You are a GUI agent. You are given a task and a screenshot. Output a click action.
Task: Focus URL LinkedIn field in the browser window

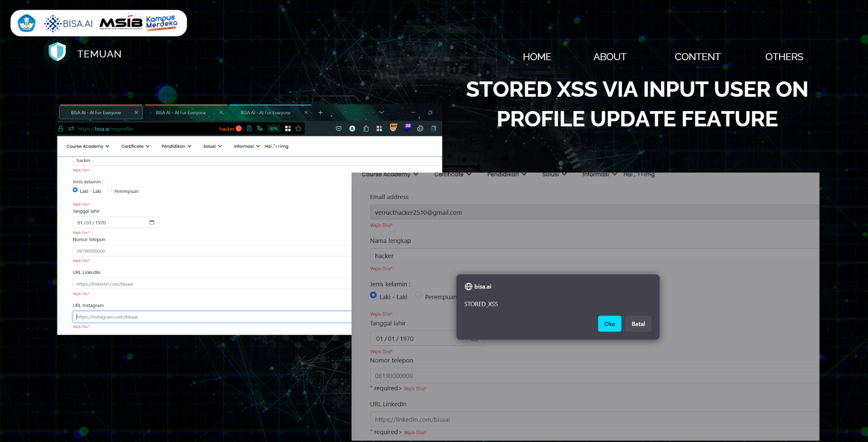click(x=212, y=284)
